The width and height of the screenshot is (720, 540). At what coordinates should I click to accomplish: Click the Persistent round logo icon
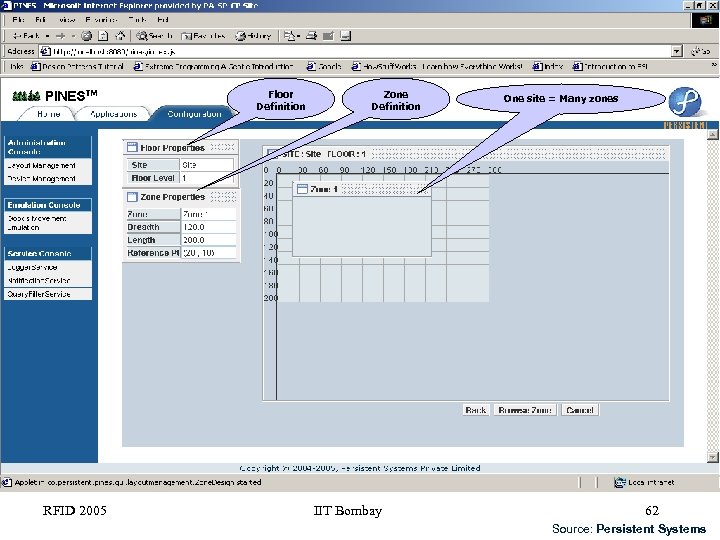(x=685, y=101)
